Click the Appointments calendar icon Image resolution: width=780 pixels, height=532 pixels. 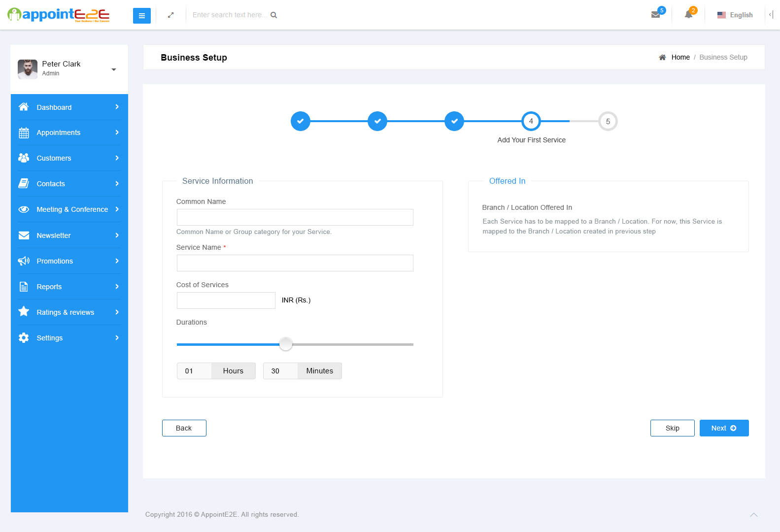pyautogui.click(x=24, y=133)
